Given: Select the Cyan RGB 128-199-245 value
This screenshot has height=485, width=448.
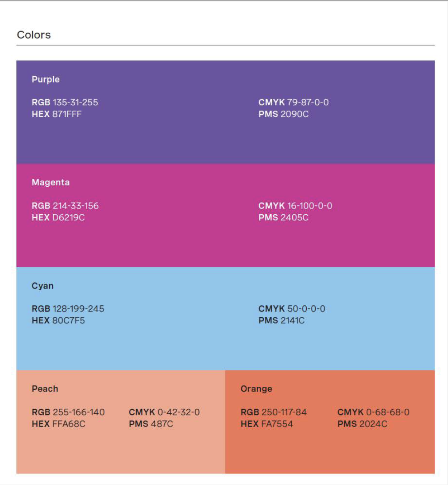Looking at the screenshot, I should (68, 309).
